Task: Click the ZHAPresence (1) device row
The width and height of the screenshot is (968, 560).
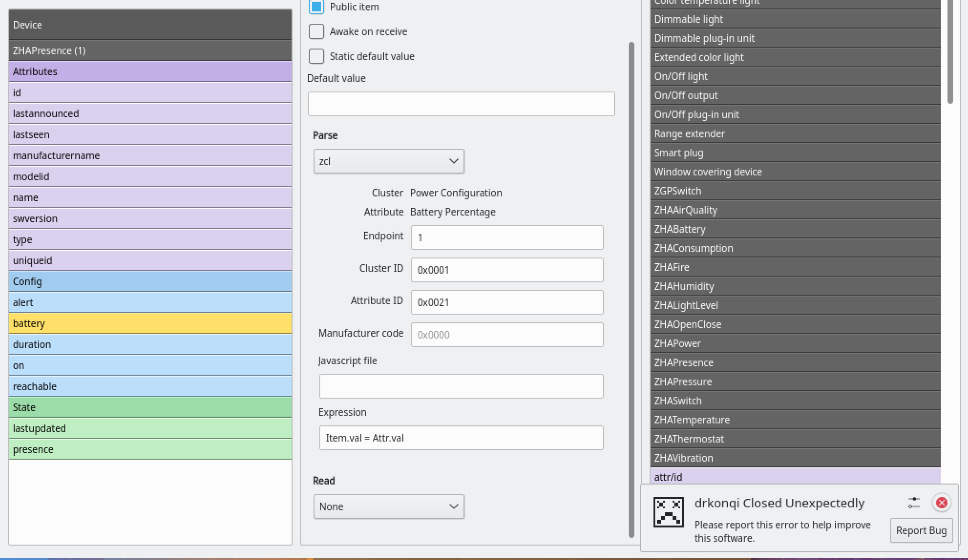Action: pyautogui.click(x=150, y=51)
